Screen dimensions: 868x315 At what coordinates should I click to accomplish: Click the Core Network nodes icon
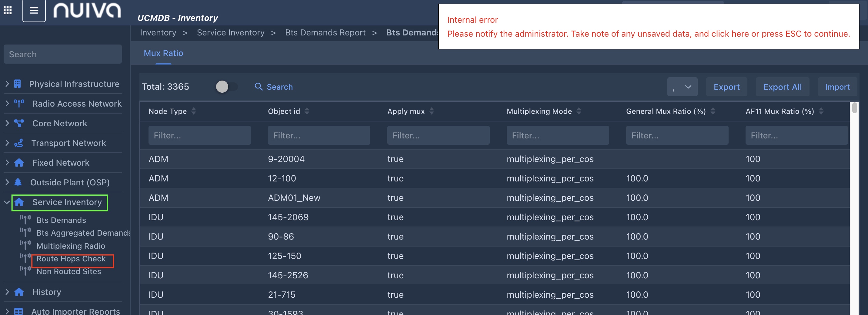click(19, 123)
